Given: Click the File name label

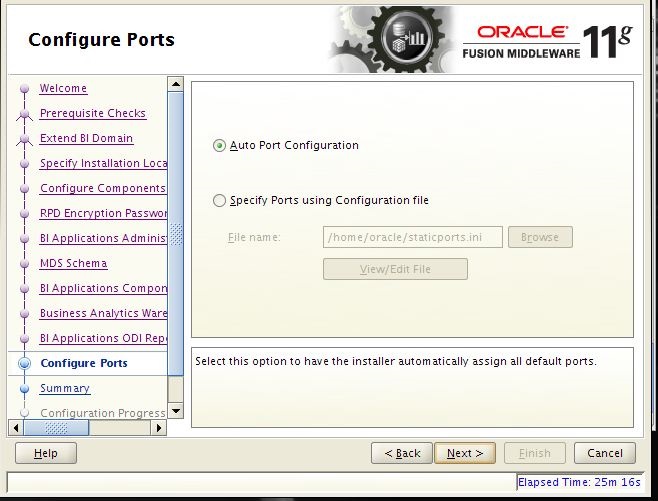Looking at the screenshot, I should [x=254, y=237].
